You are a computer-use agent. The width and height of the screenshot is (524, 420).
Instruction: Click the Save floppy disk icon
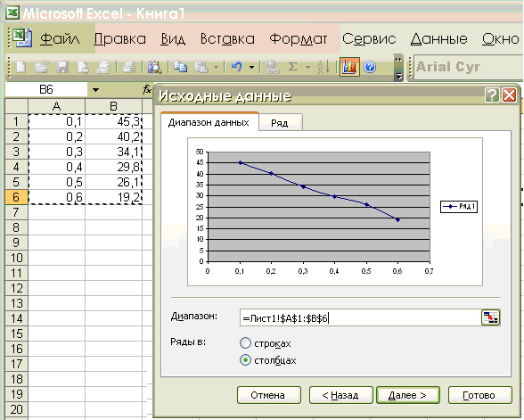(62, 67)
